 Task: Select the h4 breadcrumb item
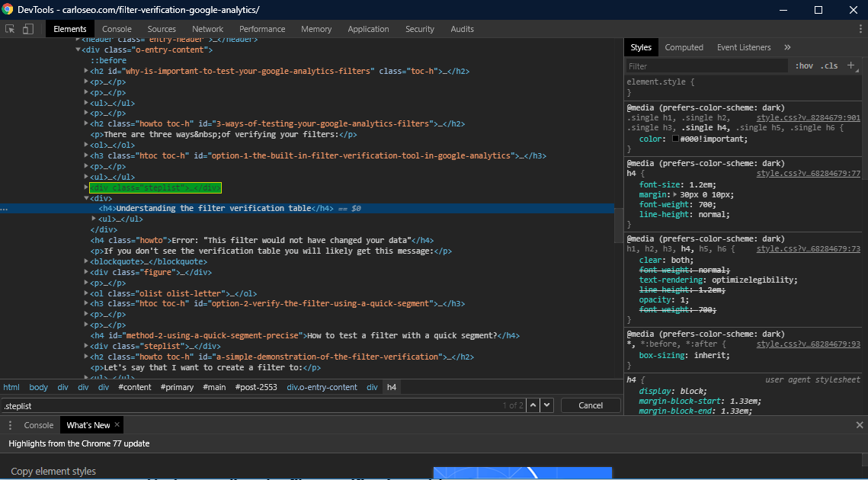pos(392,387)
